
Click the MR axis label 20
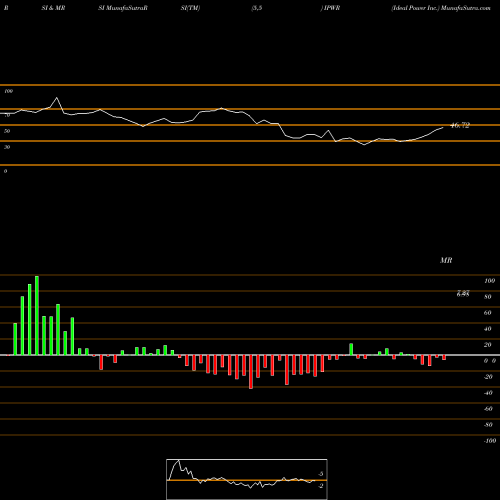pyautogui.click(x=488, y=345)
